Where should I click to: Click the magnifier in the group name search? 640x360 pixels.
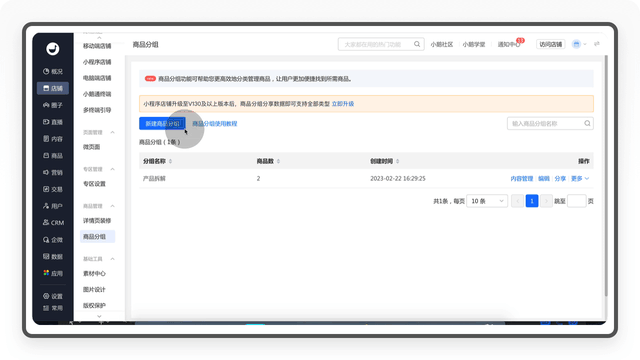(x=587, y=123)
